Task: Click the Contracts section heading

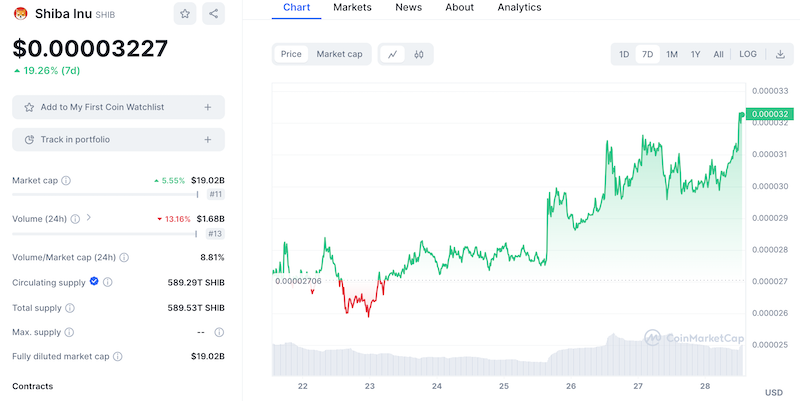Action: [x=33, y=386]
